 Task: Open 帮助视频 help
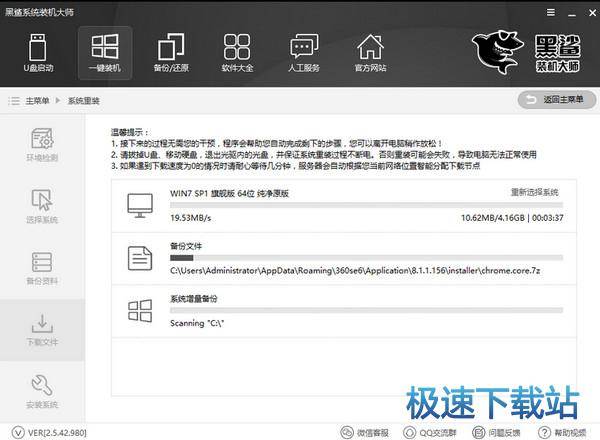(x=562, y=433)
